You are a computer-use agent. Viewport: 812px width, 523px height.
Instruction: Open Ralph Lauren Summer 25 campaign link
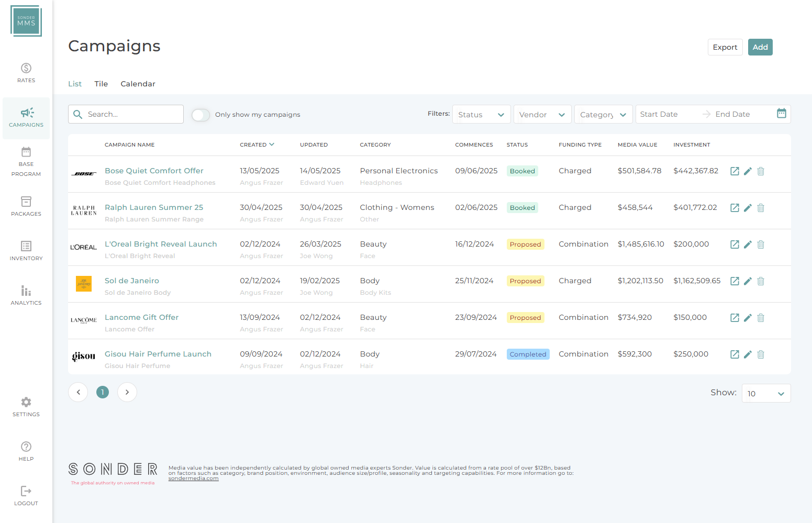point(154,207)
